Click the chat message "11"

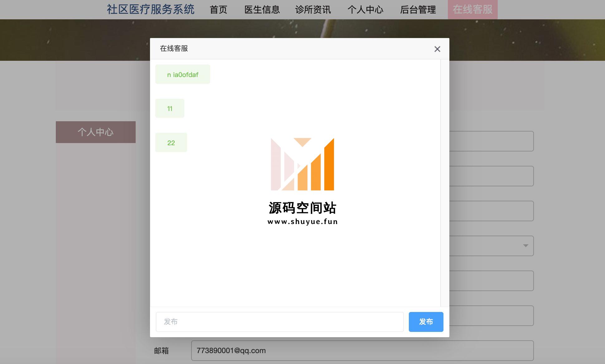pyautogui.click(x=170, y=108)
